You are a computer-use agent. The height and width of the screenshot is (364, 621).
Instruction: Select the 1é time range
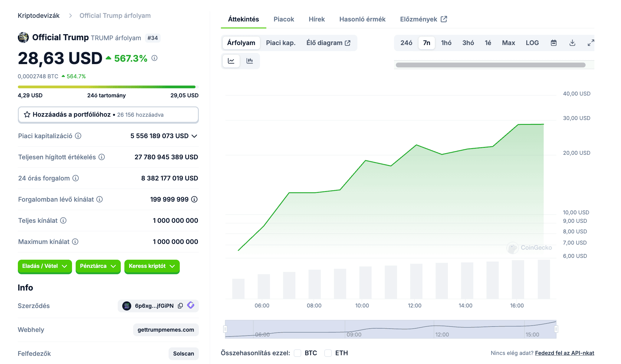point(488,43)
